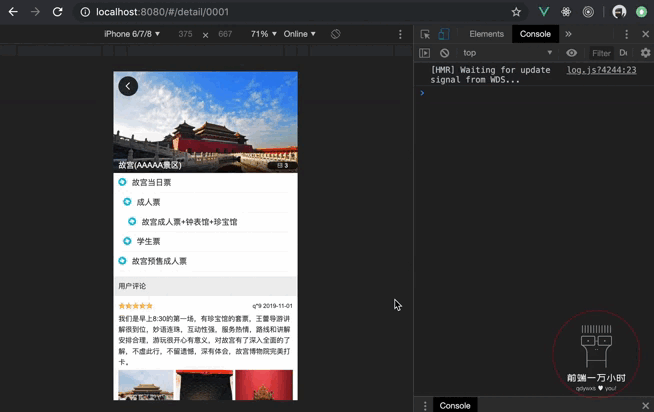Click the [HMR] Waiting for update message
This screenshot has width=654, height=412.
(x=490, y=75)
